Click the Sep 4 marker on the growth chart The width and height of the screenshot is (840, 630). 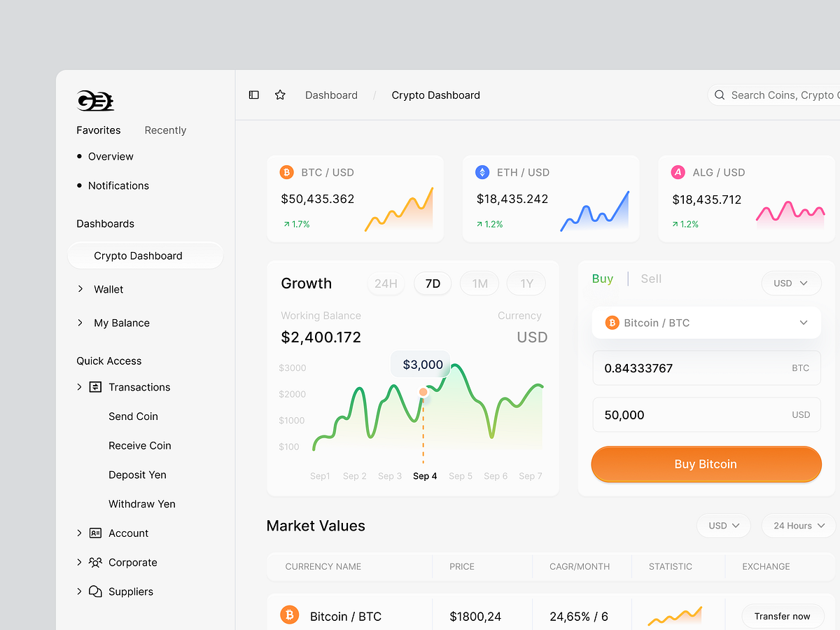coord(423,393)
